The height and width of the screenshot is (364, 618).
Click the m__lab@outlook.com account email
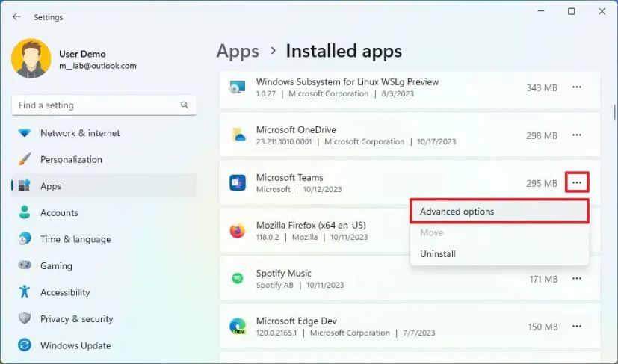click(98, 66)
